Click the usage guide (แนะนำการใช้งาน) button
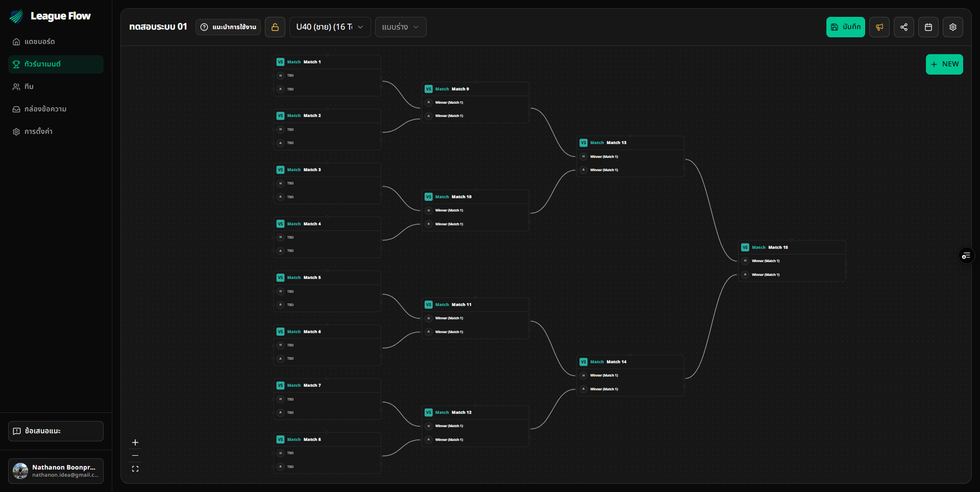The height and width of the screenshot is (492, 980). click(228, 27)
